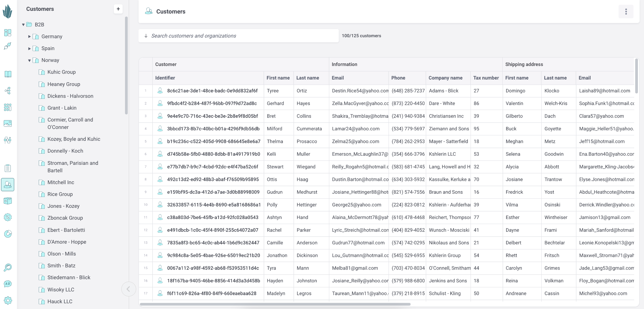
Task: Click the app logo at top left
Action: pyautogui.click(x=7, y=12)
